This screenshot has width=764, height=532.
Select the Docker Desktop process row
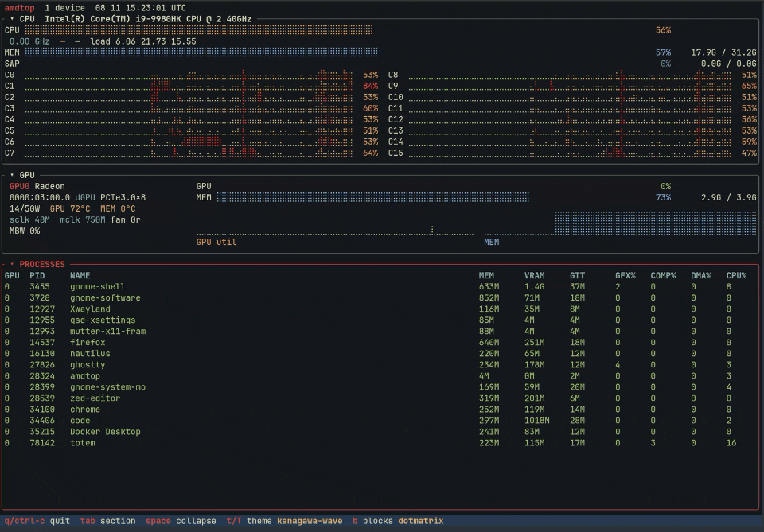[x=381, y=432]
